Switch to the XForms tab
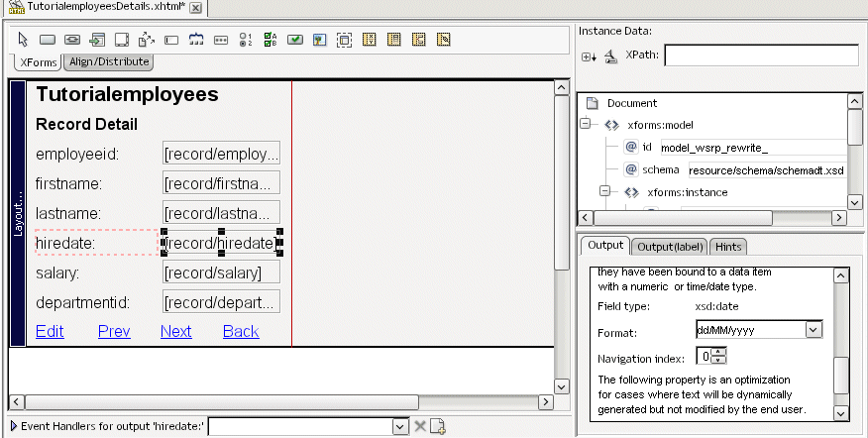 click(x=39, y=62)
